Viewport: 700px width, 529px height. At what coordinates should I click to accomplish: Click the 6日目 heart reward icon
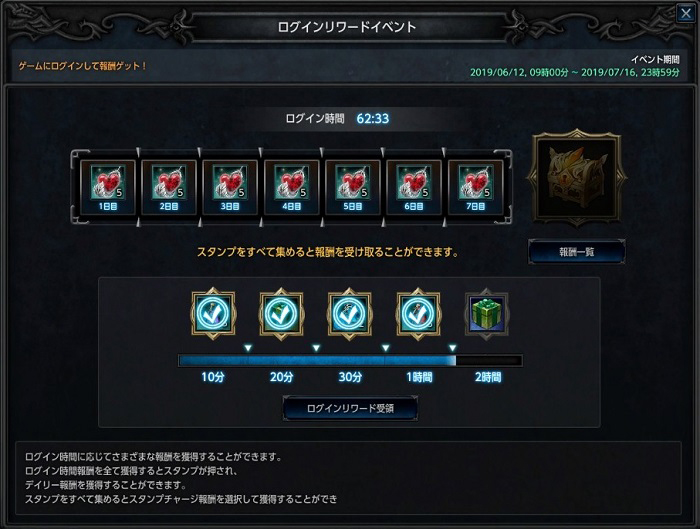(414, 187)
